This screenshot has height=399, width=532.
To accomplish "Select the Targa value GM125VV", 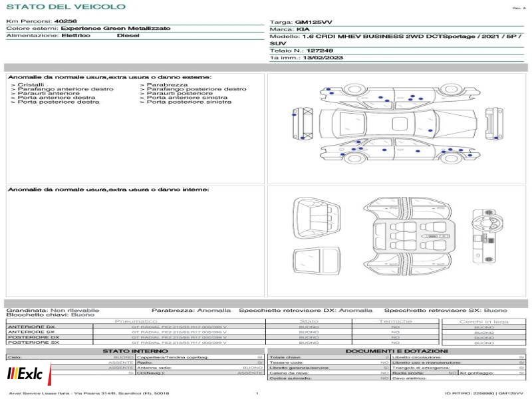I will [x=313, y=22].
